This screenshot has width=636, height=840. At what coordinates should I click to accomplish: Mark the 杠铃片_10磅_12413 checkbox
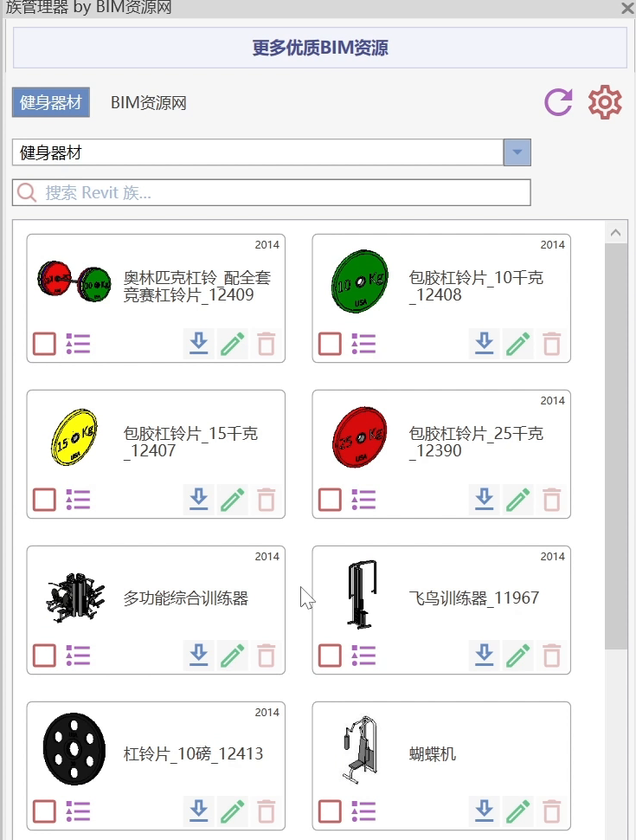[44, 811]
